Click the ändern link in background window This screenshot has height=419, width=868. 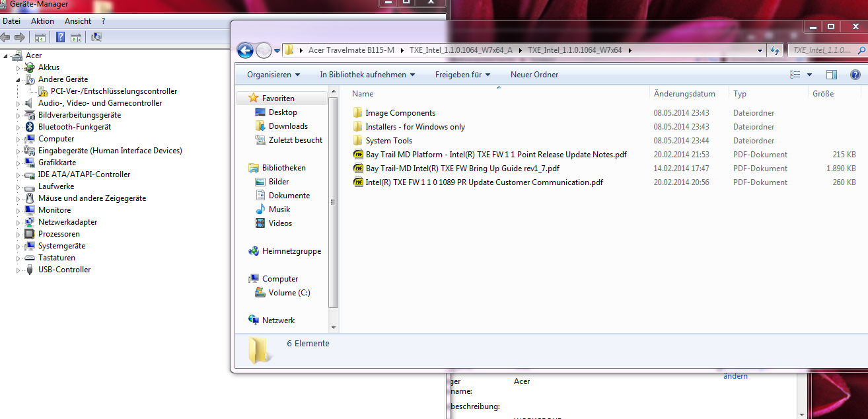tap(735, 376)
